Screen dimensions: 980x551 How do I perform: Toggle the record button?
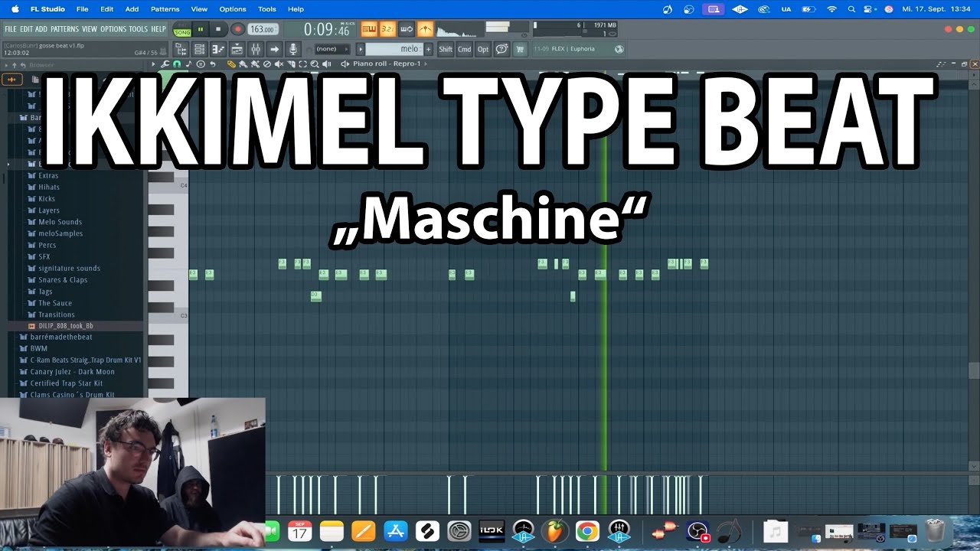[x=237, y=29]
